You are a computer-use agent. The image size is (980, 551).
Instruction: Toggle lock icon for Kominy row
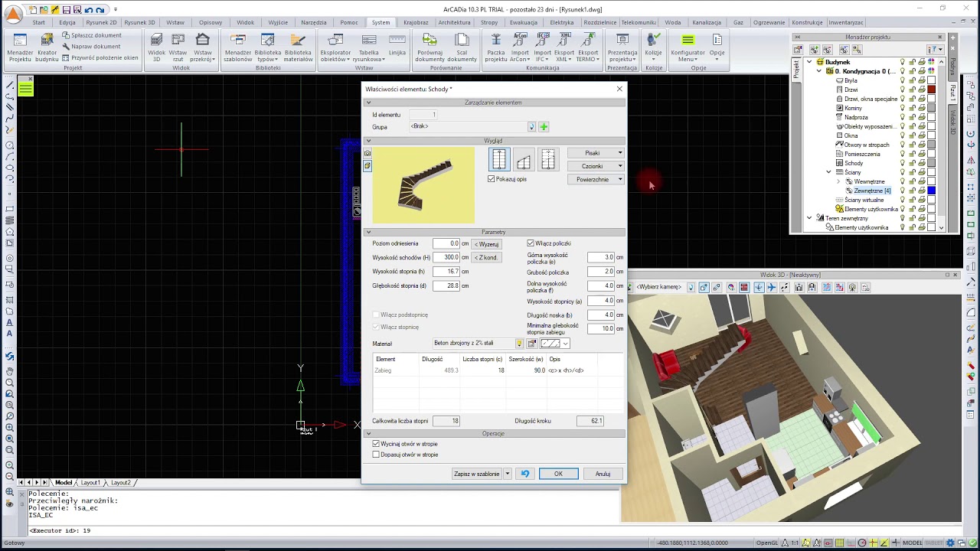click(x=912, y=108)
